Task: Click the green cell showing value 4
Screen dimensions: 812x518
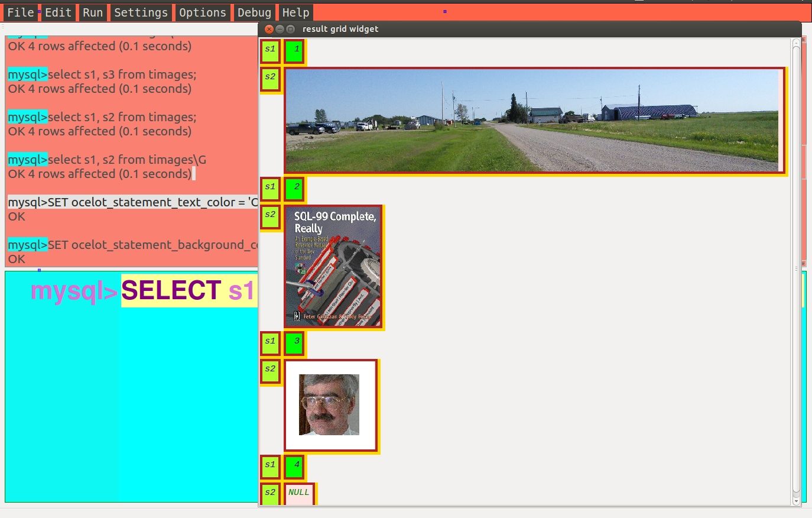Action: (294, 466)
